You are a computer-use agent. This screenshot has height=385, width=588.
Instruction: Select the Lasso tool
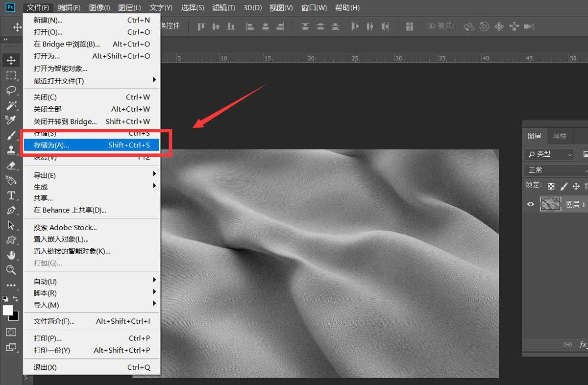(x=11, y=90)
